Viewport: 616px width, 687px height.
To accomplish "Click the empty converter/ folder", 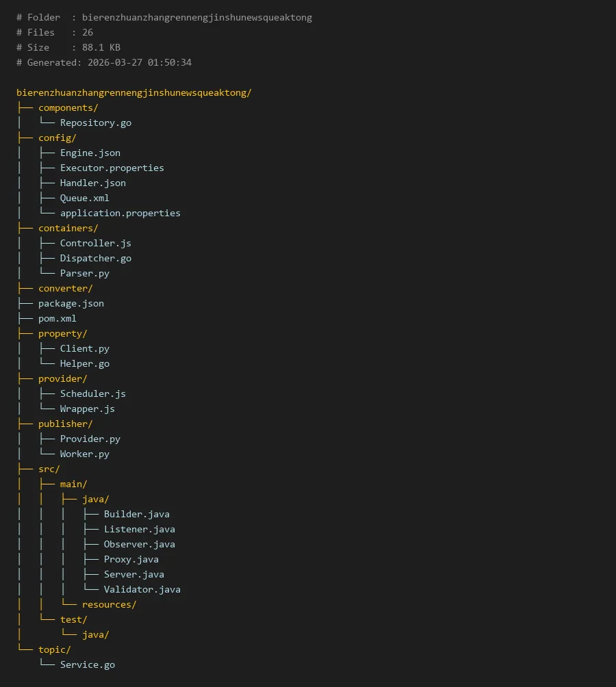I will (x=65, y=288).
